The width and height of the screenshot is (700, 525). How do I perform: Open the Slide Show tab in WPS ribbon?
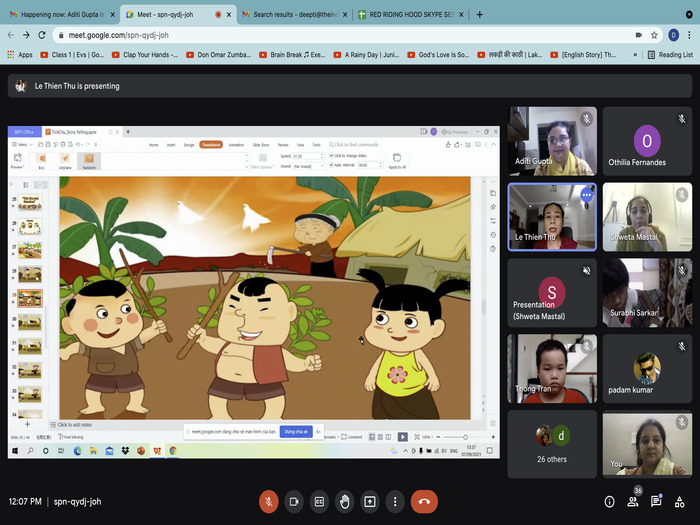[x=261, y=145]
